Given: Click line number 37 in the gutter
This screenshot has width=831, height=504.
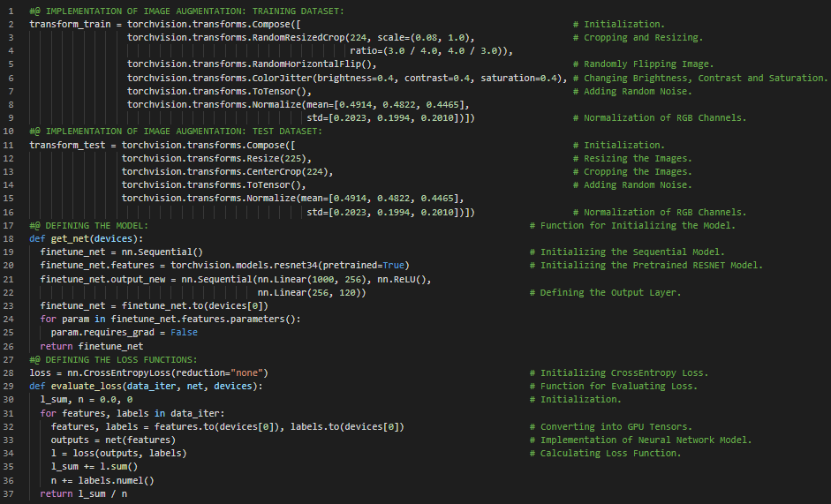Looking at the screenshot, I should pyautogui.click(x=11, y=493).
